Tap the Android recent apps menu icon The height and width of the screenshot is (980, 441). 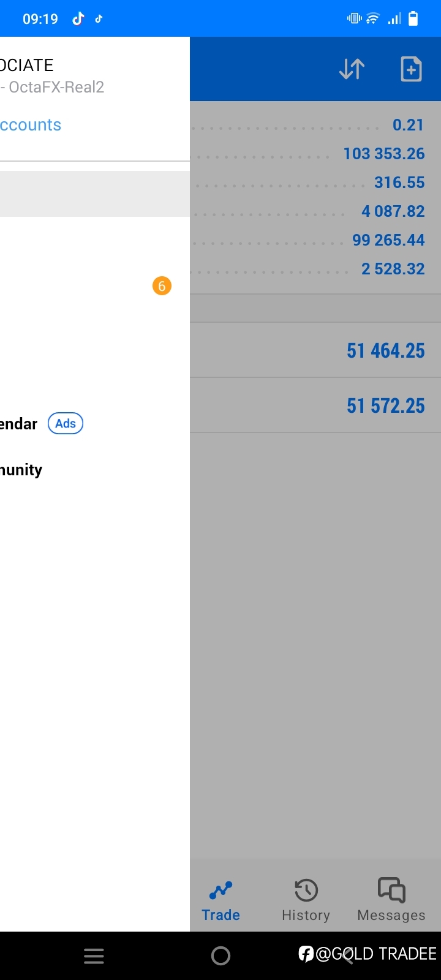[94, 956]
